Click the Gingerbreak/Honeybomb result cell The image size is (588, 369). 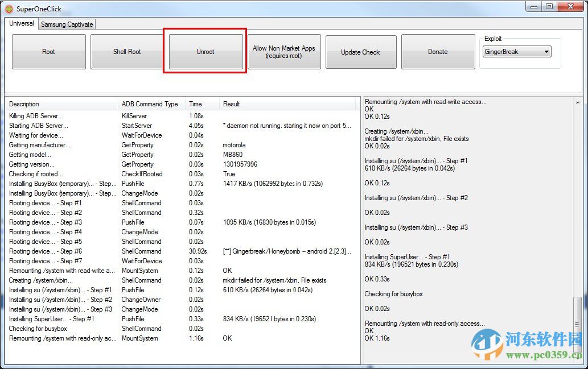tap(287, 251)
